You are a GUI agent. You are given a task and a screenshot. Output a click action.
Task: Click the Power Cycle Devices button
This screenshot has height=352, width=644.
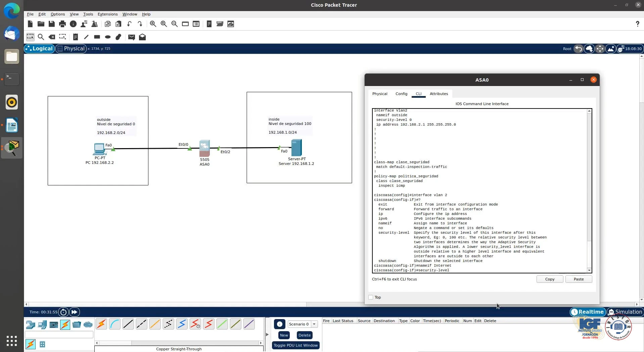63,312
